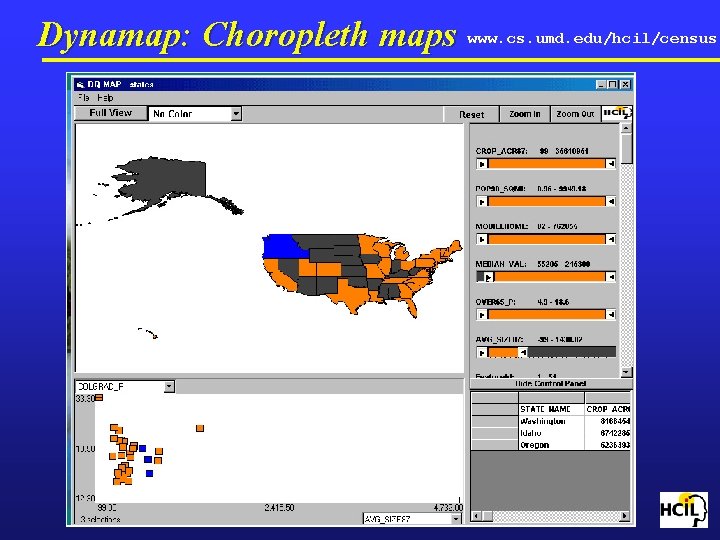Viewport: 720px width, 540px height.
Task: Click the STATE NAME column header
Action: pos(551,409)
